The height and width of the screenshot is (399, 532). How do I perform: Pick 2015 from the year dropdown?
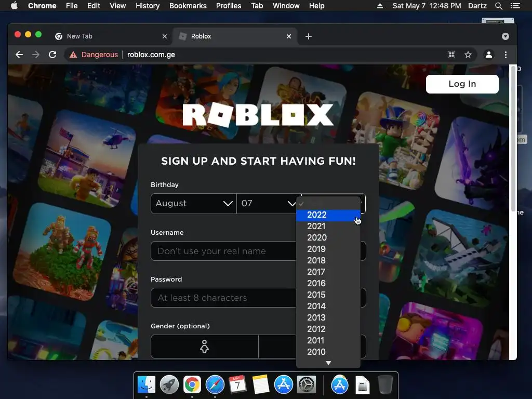click(x=328, y=295)
